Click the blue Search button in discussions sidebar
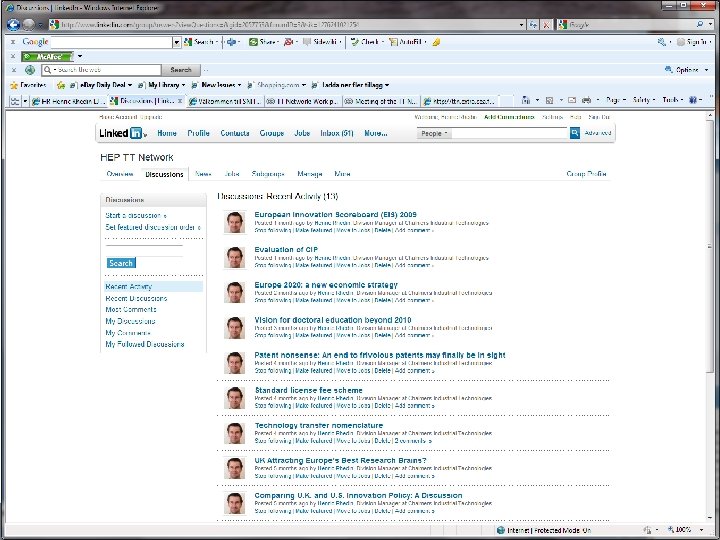720x540 pixels. click(x=121, y=263)
